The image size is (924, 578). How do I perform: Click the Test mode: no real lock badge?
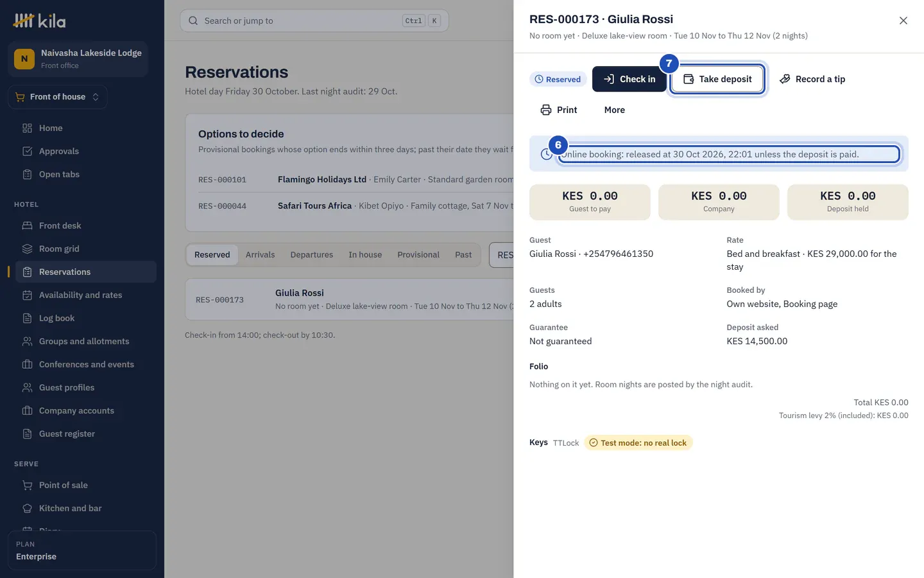(x=638, y=442)
